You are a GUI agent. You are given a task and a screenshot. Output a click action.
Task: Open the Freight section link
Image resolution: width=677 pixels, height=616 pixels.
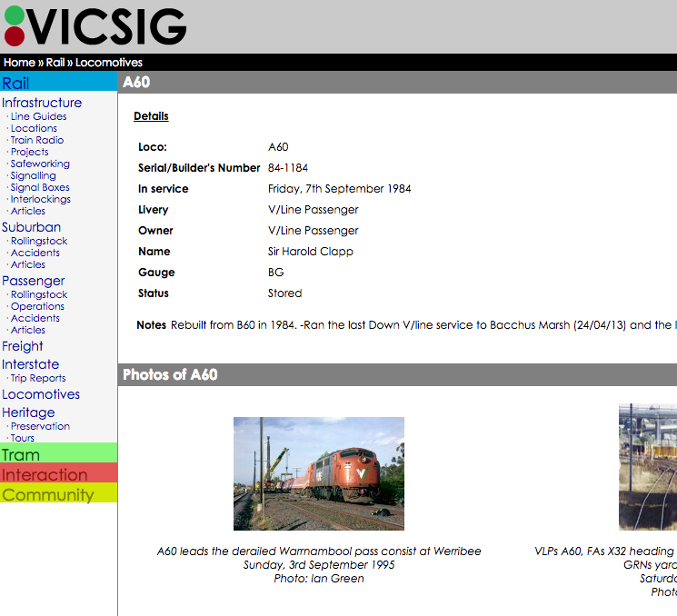(23, 346)
